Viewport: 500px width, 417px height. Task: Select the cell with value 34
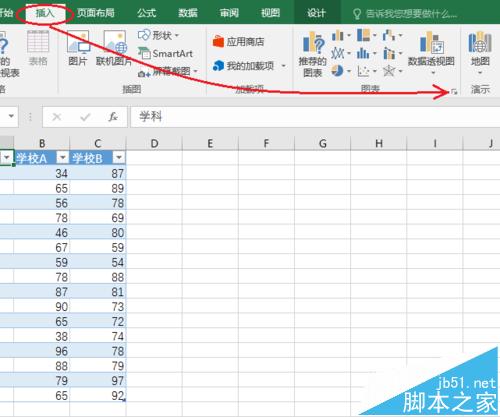[42, 173]
